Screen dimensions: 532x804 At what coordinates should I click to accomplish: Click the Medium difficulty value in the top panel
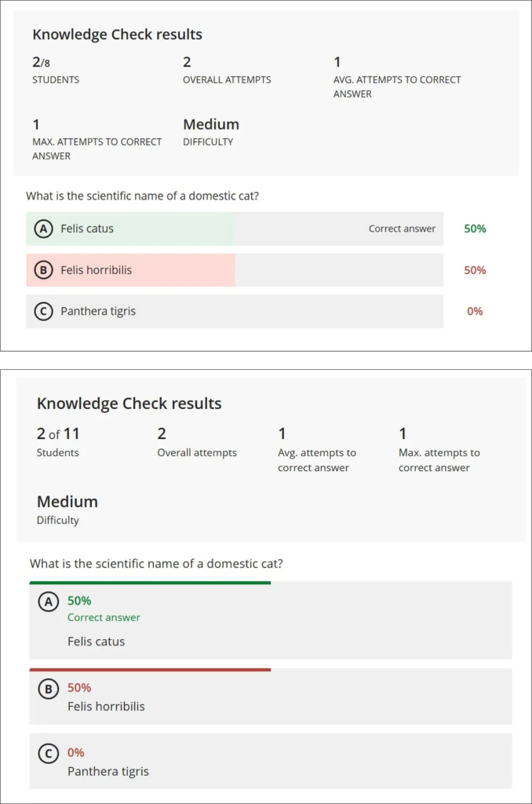tap(210, 125)
